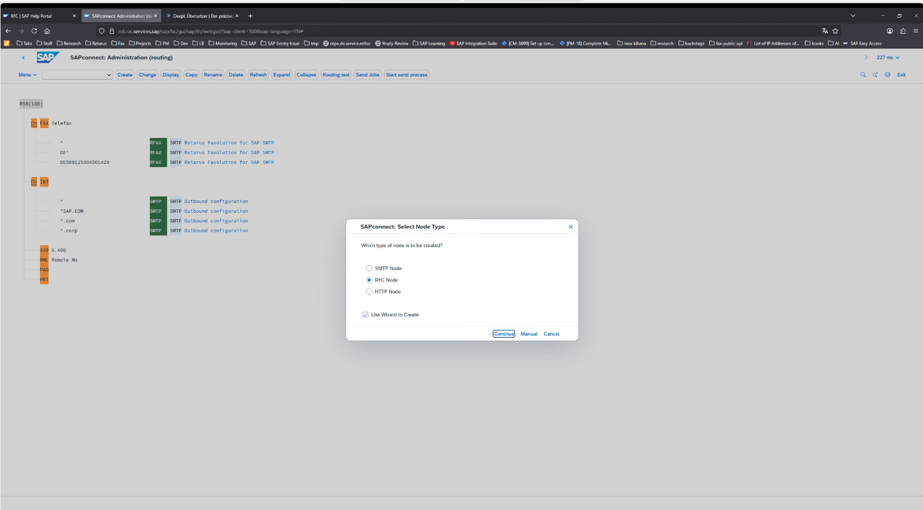Open the browser extensions icon
The image size is (923, 510).
[x=902, y=31]
